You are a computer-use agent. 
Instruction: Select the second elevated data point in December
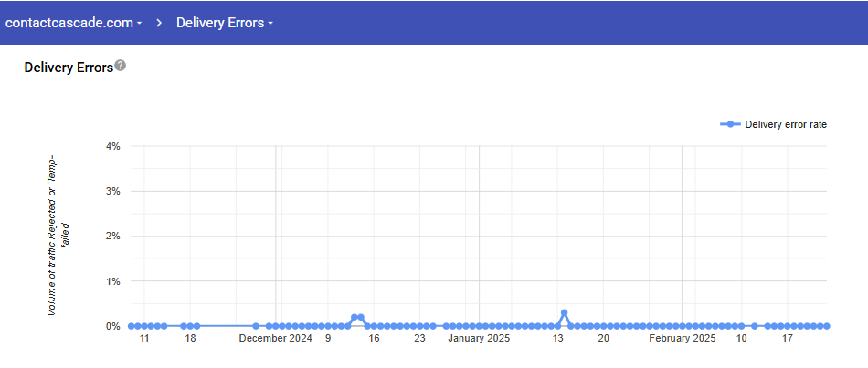point(361,318)
